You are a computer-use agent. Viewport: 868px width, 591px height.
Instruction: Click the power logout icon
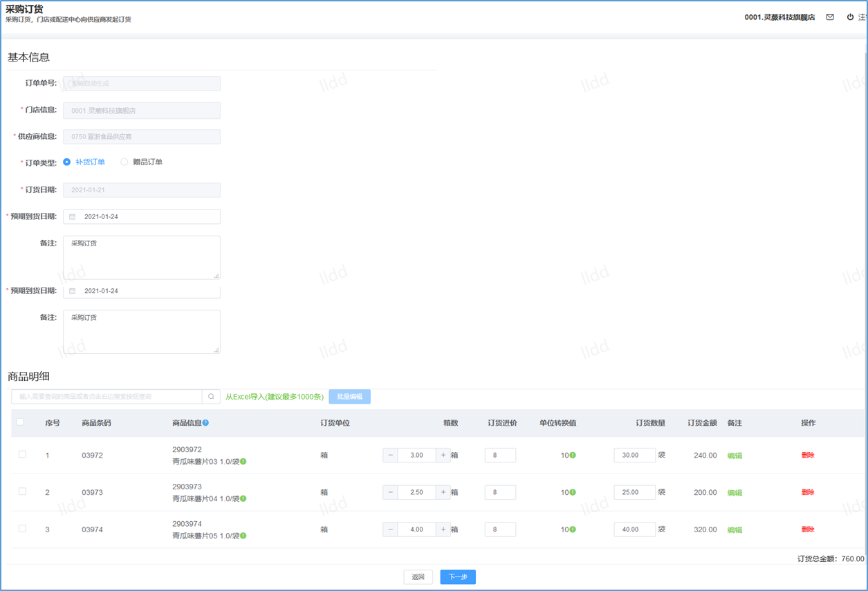click(850, 17)
